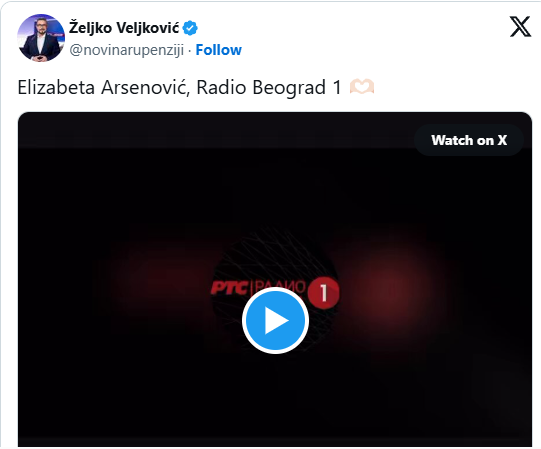The image size is (541, 449).
Task: Open Željko Veljković's profile avatar
Action: coord(41,38)
